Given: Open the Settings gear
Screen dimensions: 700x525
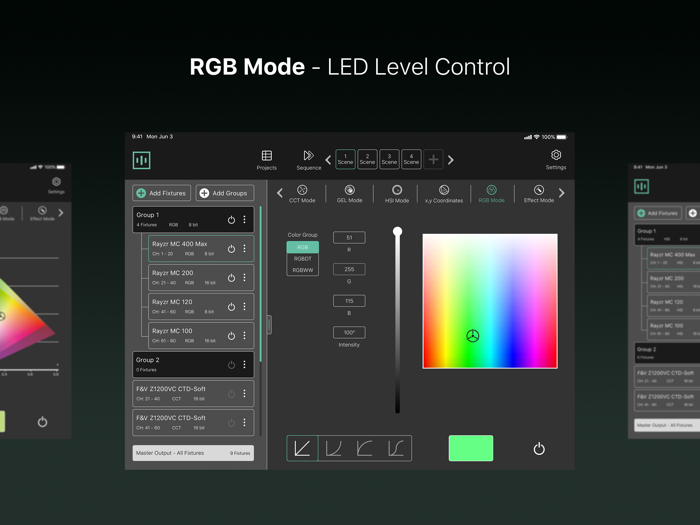Looking at the screenshot, I should (x=556, y=160).
